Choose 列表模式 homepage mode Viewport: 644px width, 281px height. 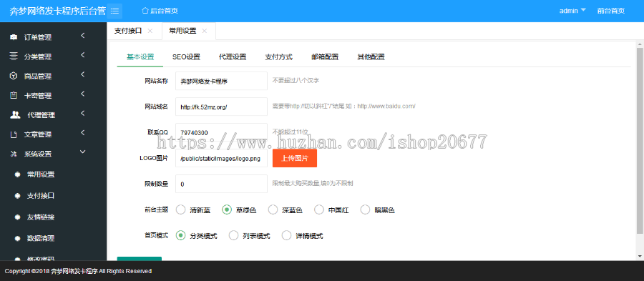(x=233, y=235)
